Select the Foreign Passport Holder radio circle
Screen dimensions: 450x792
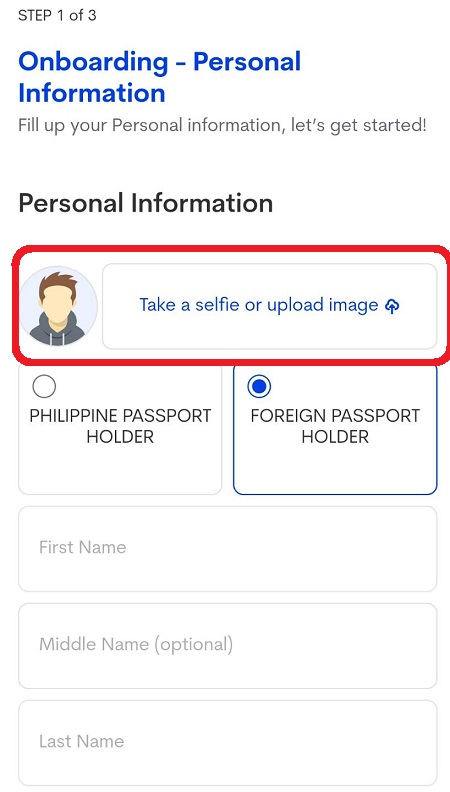259,386
